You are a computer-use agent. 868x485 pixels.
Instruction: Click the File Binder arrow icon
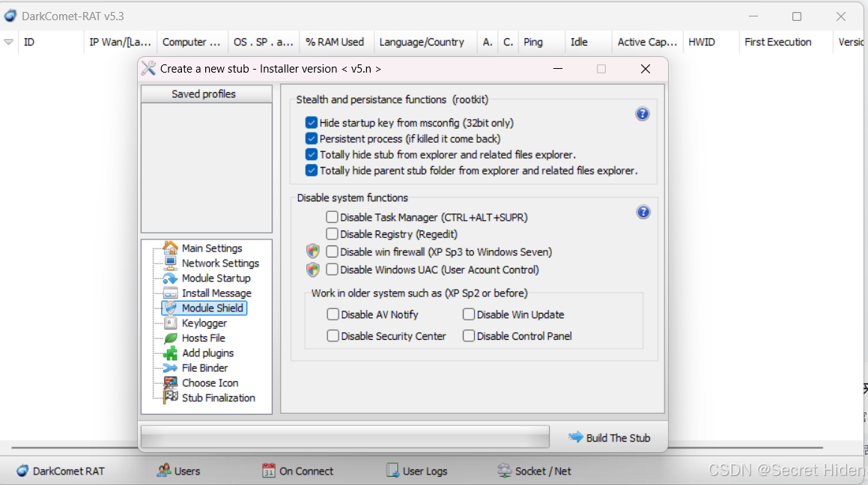(171, 367)
